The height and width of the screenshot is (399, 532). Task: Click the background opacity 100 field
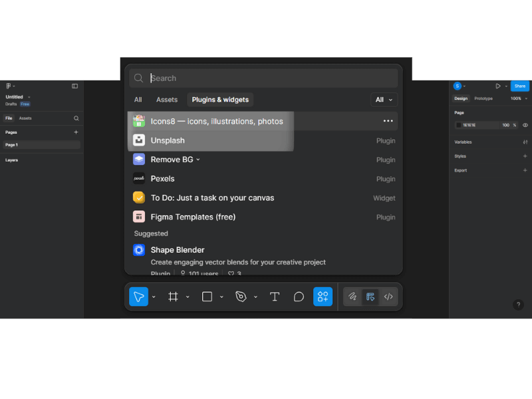(x=505, y=125)
